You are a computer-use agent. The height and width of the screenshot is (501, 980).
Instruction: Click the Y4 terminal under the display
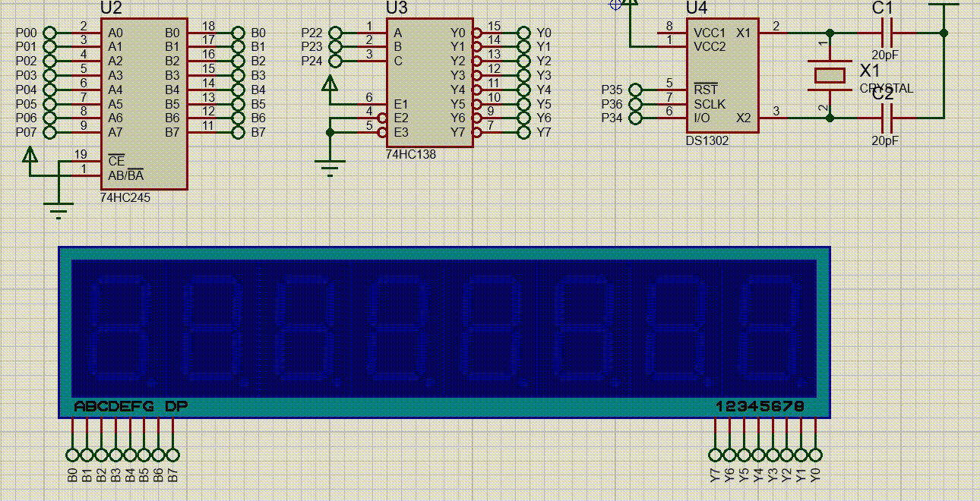pyautogui.click(x=758, y=455)
